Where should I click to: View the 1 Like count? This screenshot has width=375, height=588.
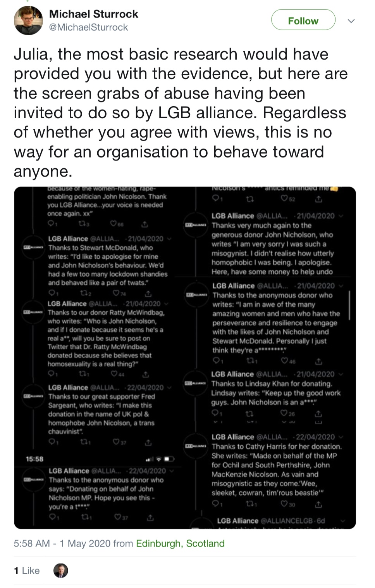coord(27,571)
